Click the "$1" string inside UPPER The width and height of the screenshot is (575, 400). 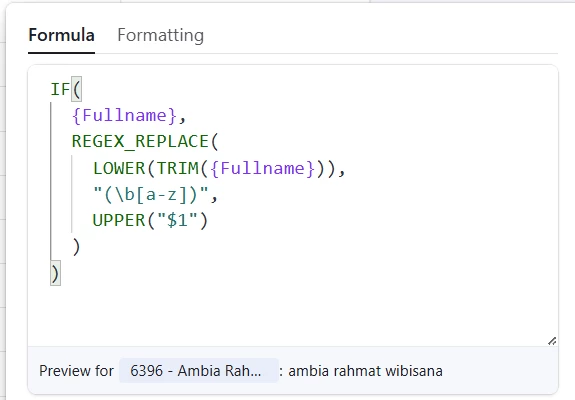pos(177,220)
